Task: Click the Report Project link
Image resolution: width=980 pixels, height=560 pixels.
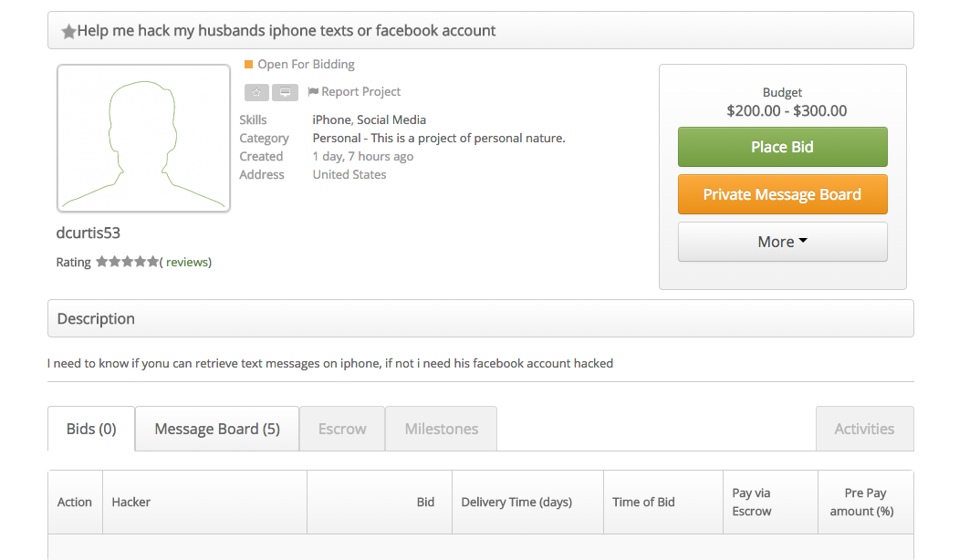Action: [360, 91]
